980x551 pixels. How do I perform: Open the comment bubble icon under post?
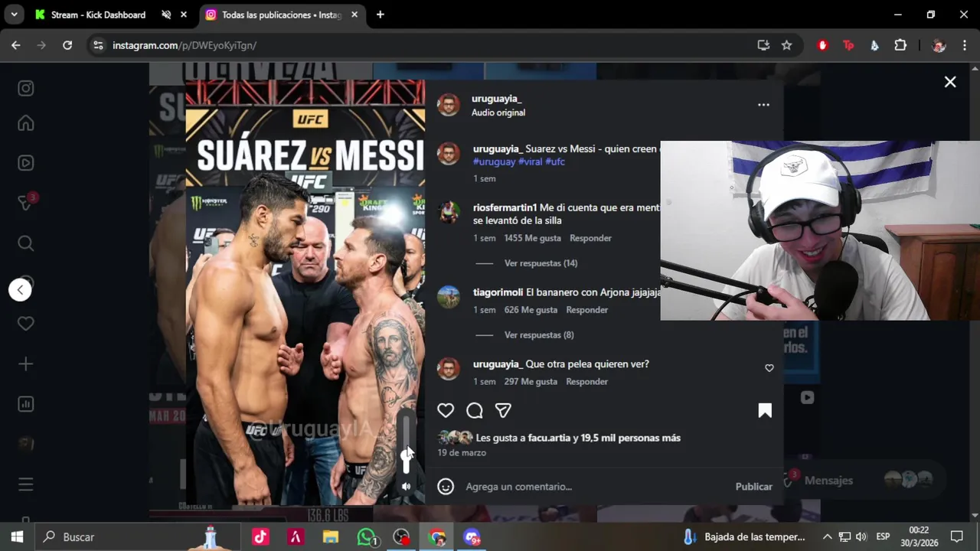click(x=475, y=411)
